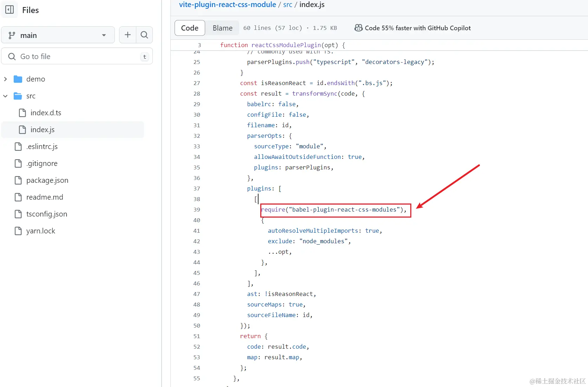The height and width of the screenshot is (387, 588).
Task: Click the GitHub Copilot promo link
Action: 418,28
